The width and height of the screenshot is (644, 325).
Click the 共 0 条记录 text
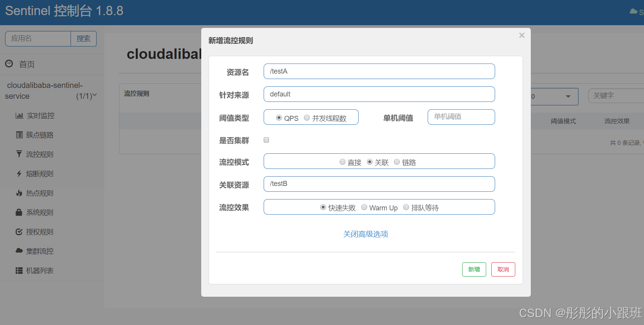[x=625, y=143]
